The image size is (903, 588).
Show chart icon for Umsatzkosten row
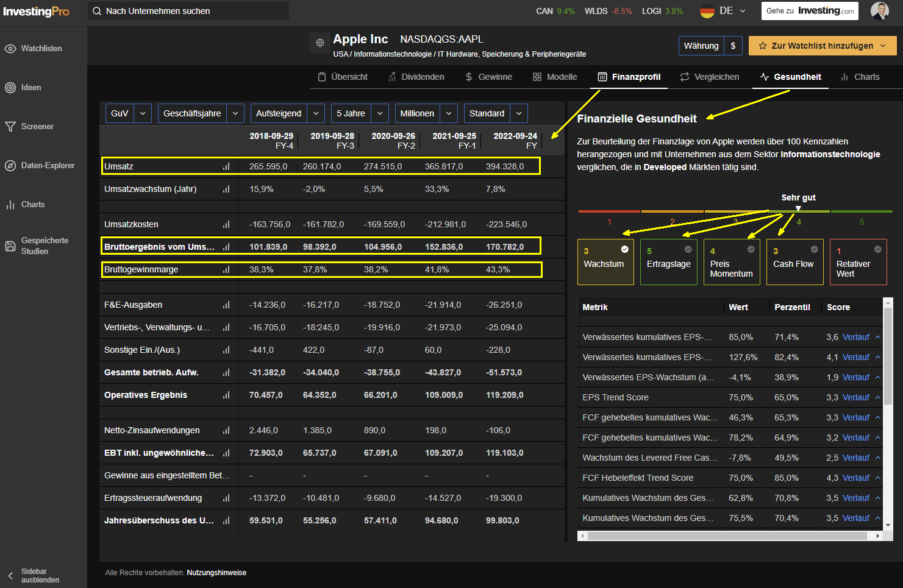(x=226, y=224)
